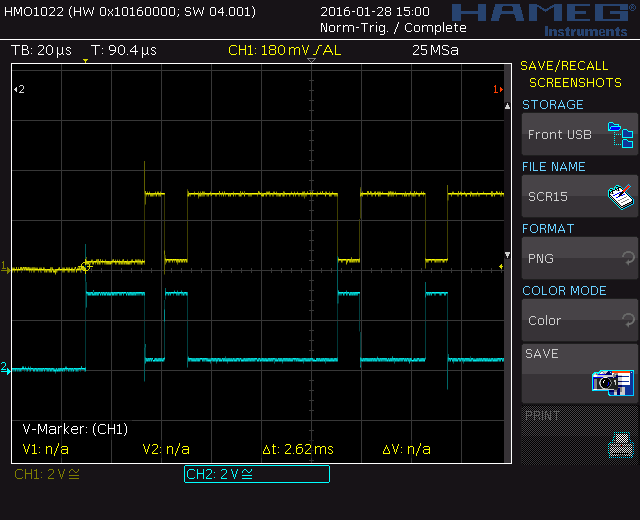Screen dimensions: 640x520
Task: Click the Norm-Trig. / Complete status text
Action: [x=393, y=28]
